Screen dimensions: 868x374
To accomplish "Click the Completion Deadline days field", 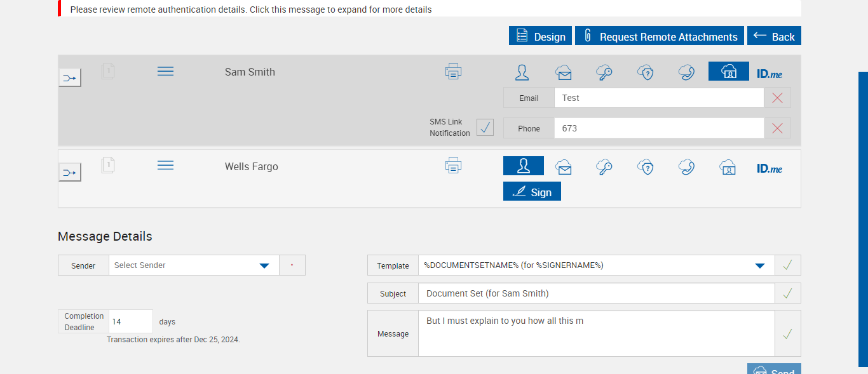I will click(x=130, y=321).
